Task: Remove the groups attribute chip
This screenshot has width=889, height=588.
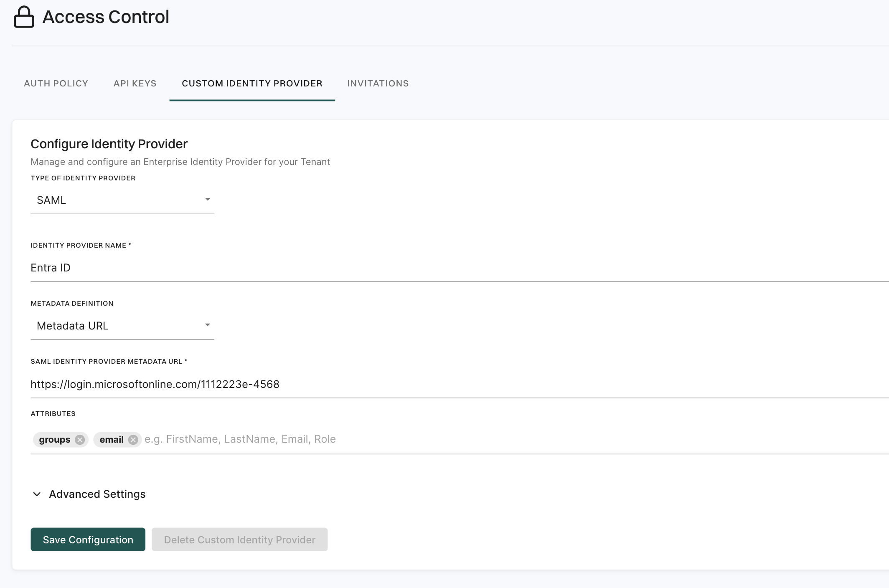Action: tap(81, 439)
